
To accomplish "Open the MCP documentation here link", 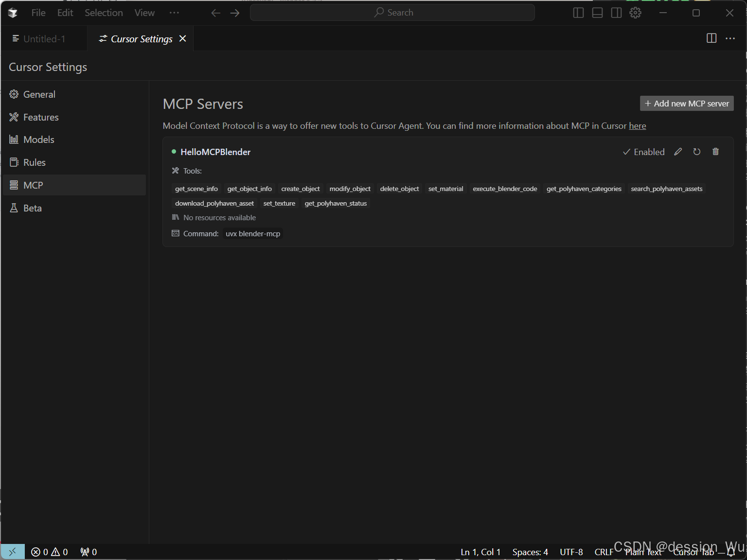I will (637, 125).
